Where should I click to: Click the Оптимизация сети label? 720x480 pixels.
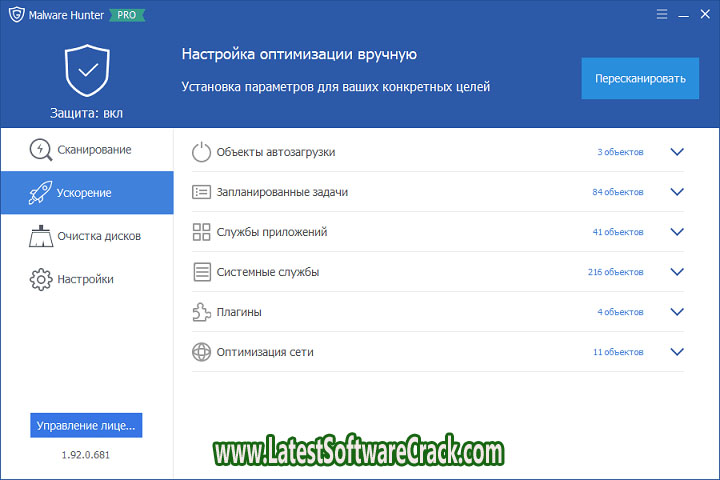265,352
